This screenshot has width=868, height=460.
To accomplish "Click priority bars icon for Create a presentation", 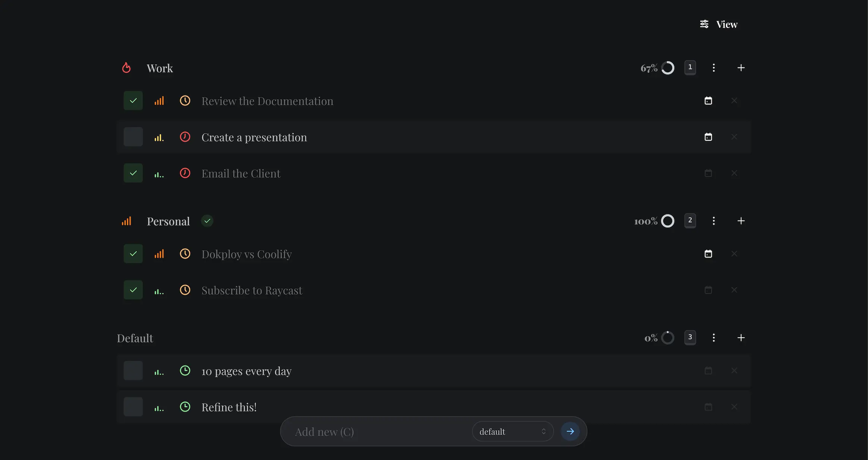I will click(x=159, y=138).
